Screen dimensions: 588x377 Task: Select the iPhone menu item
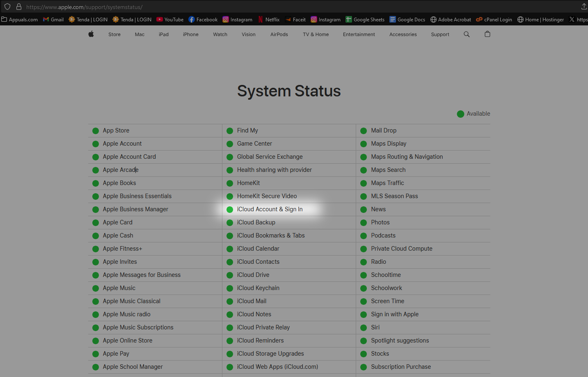[x=190, y=34]
